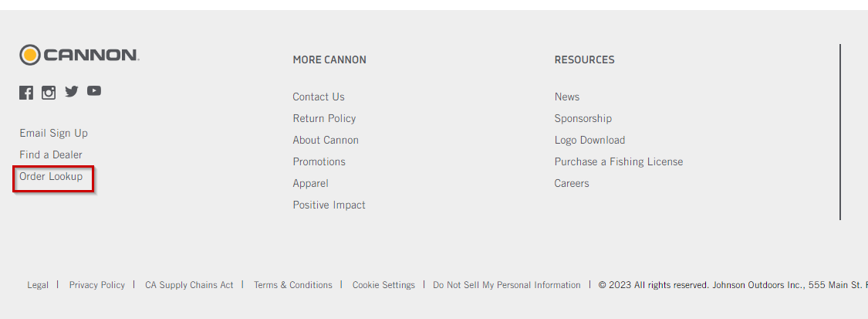
Task: Open Cookie Settings in footer
Action: 383,285
